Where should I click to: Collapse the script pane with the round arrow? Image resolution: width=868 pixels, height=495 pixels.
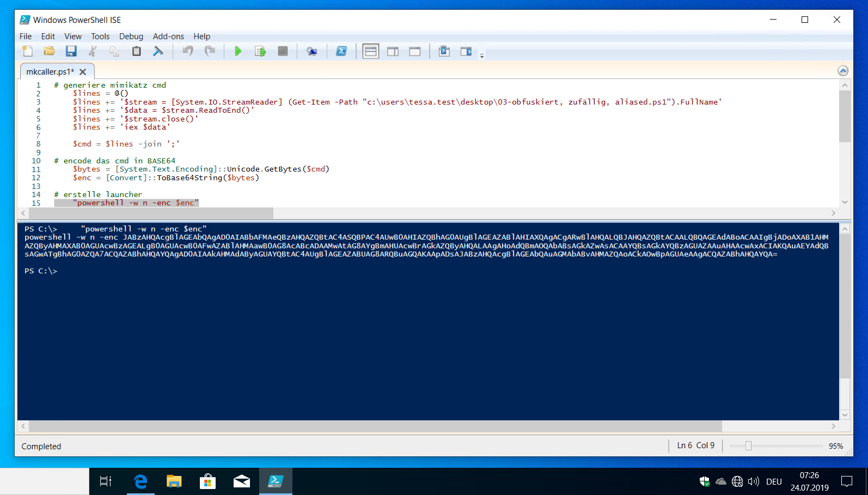click(843, 71)
